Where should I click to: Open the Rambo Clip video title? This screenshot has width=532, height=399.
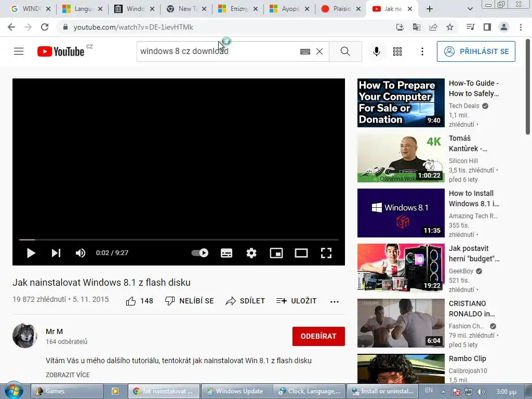(x=468, y=358)
